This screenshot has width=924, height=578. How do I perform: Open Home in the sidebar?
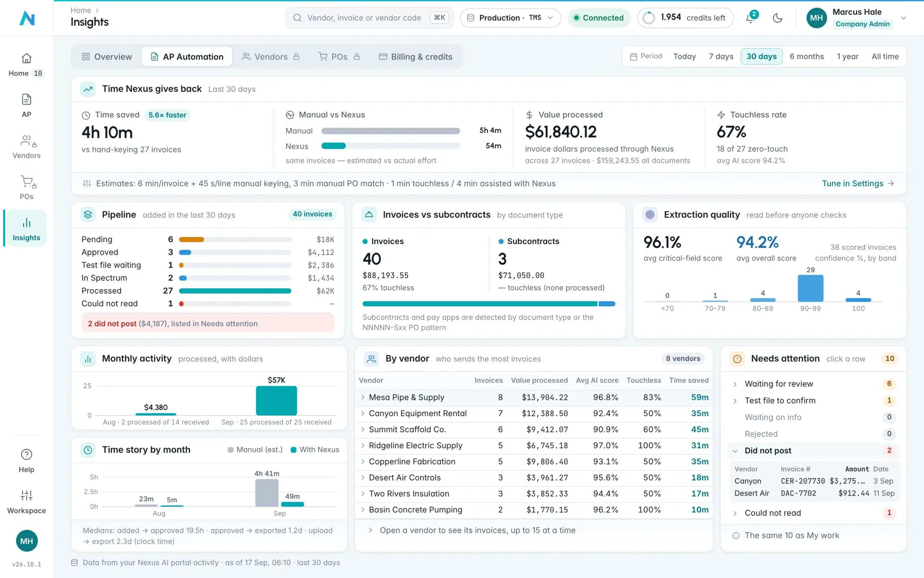[x=26, y=65]
